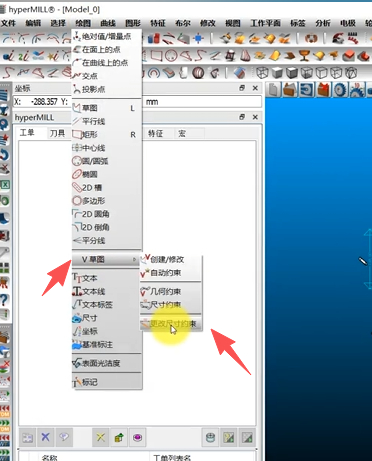Select 矩形 rectangle entry

tap(107, 135)
